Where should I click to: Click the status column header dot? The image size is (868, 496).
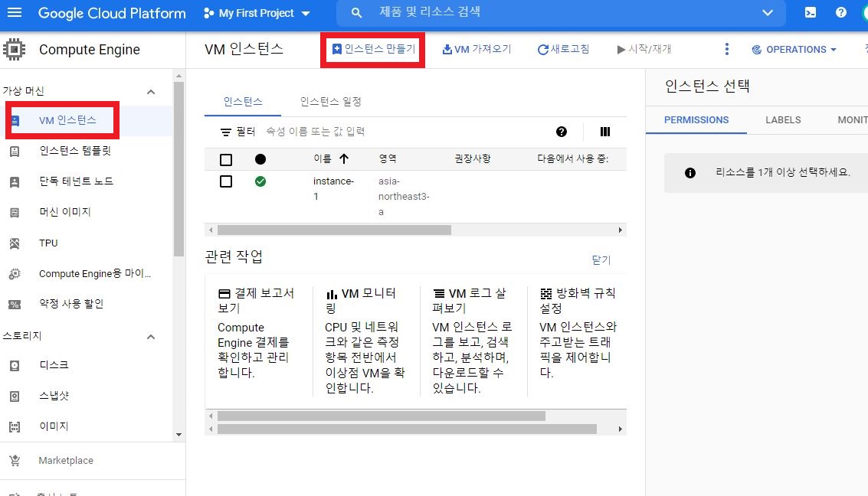click(260, 159)
